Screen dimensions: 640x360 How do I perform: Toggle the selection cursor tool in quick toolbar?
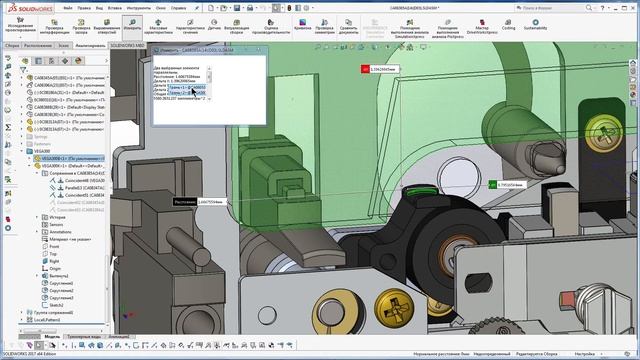276,8
